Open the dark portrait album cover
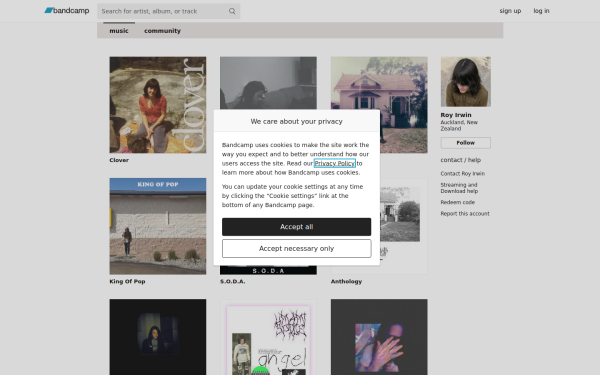The image size is (600, 375). [158, 337]
